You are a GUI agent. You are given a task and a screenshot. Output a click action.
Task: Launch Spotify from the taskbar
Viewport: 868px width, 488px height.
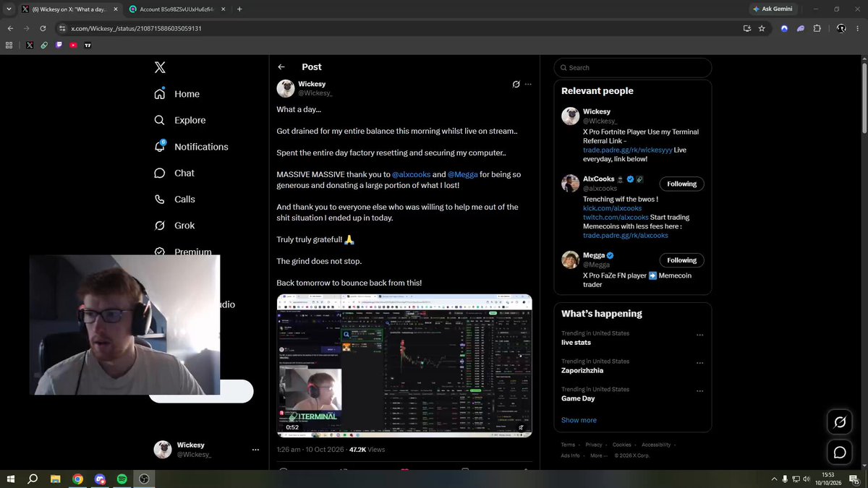click(122, 479)
